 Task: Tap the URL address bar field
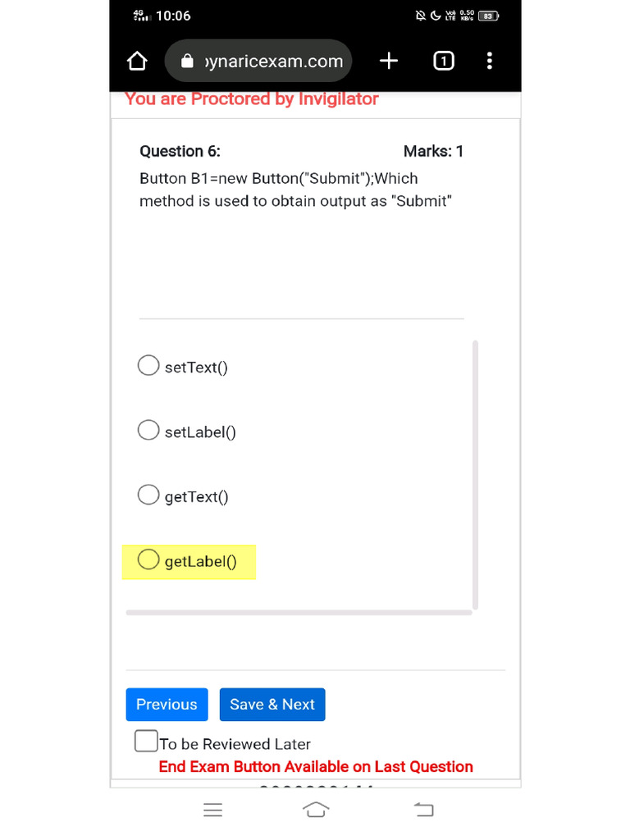click(x=271, y=62)
